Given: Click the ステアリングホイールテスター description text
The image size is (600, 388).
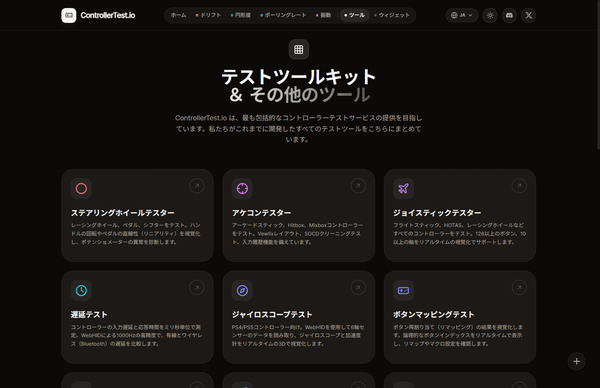Looking at the screenshot, I should 136,233.
